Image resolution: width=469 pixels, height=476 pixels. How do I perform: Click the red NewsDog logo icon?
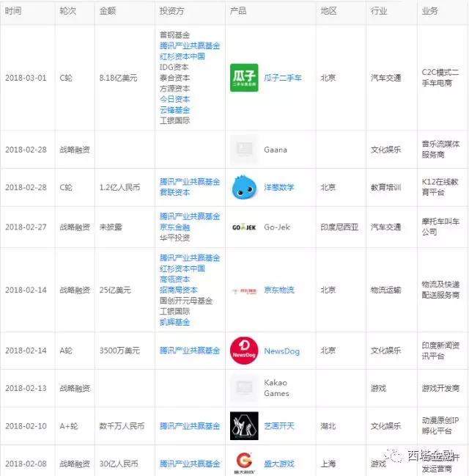pos(244,351)
